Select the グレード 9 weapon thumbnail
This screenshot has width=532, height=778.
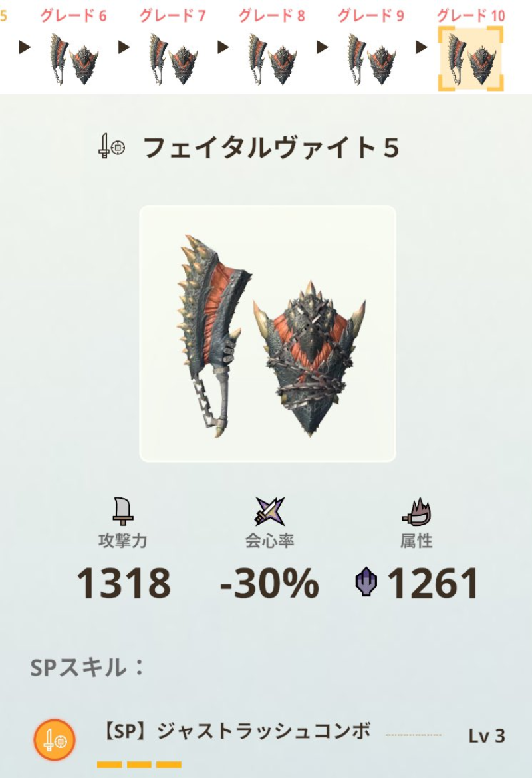click(x=372, y=59)
